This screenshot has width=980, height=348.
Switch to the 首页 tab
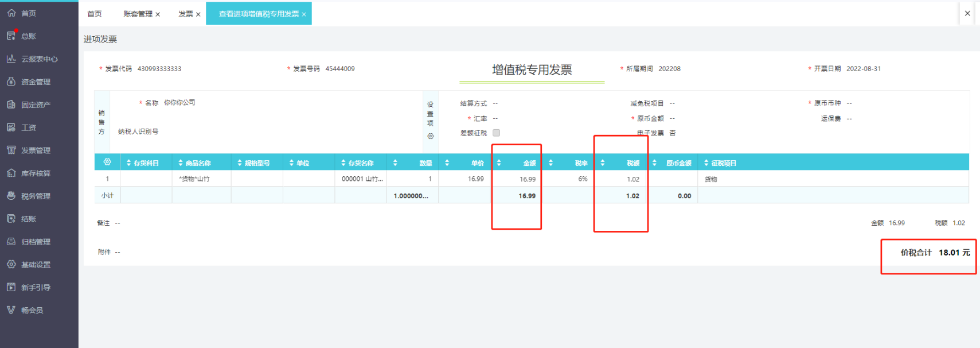point(95,14)
